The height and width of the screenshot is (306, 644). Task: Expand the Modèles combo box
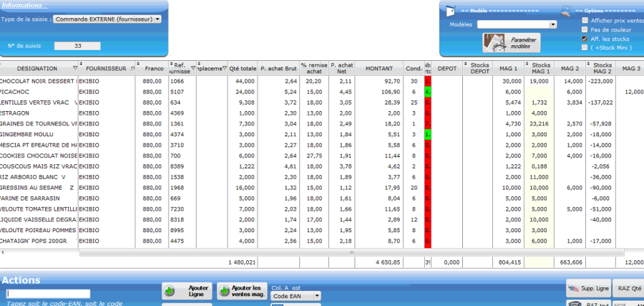553,24
